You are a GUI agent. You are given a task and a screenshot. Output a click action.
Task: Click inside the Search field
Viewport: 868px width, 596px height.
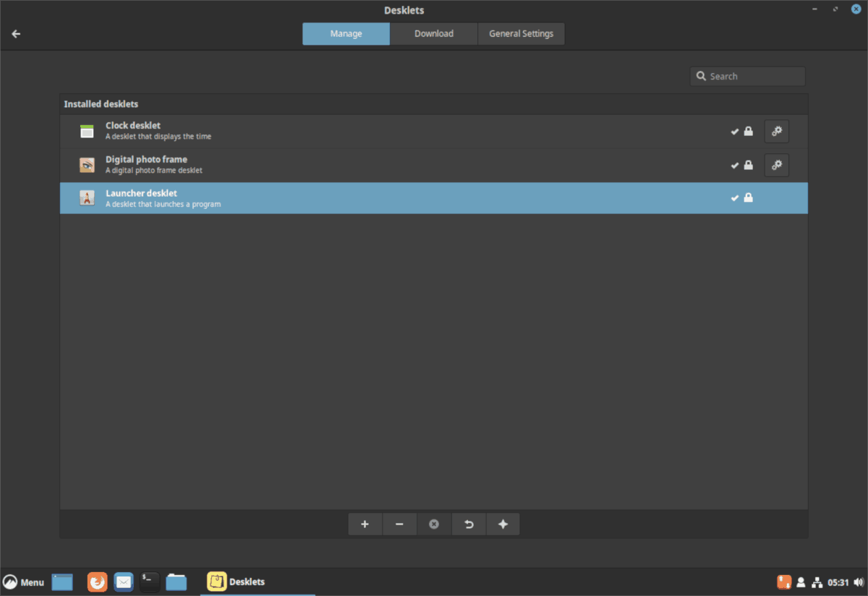tap(747, 76)
